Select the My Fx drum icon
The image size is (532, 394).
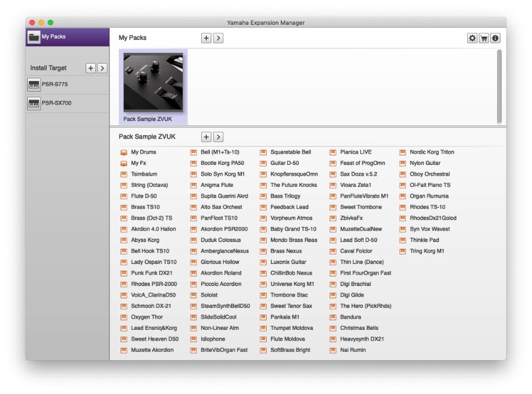click(124, 163)
